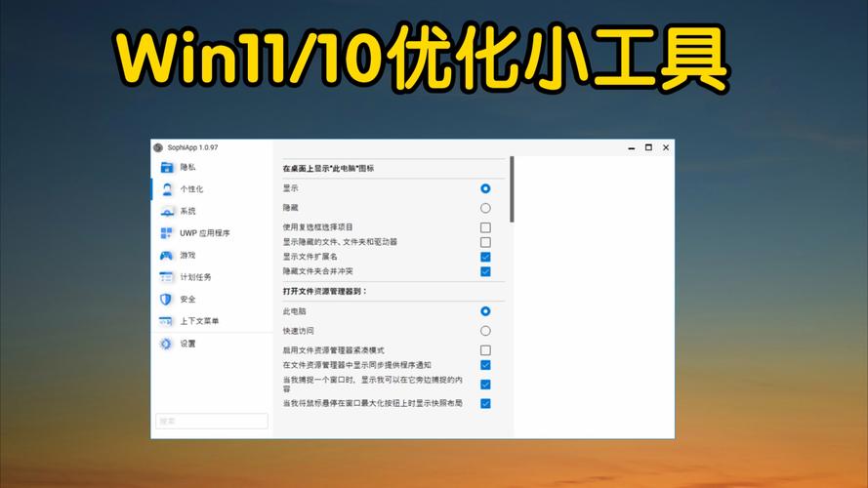Click the 系统 system icon in sidebar
868x488 pixels.
click(167, 212)
